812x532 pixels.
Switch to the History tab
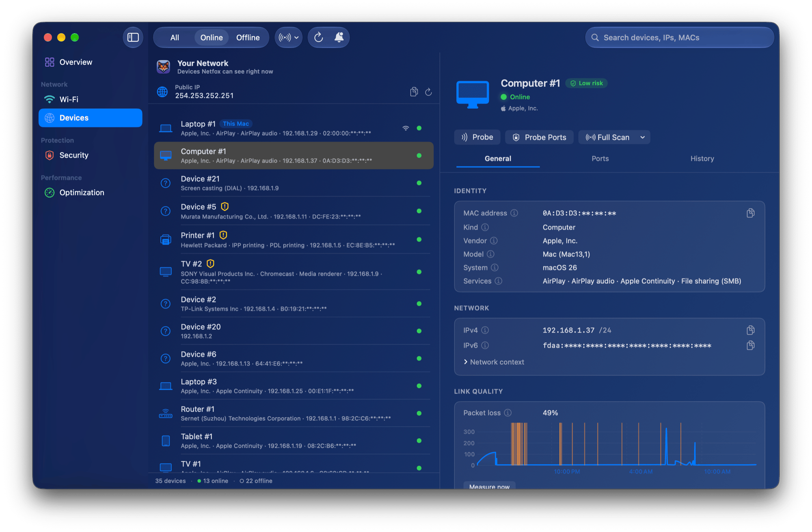coord(702,159)
